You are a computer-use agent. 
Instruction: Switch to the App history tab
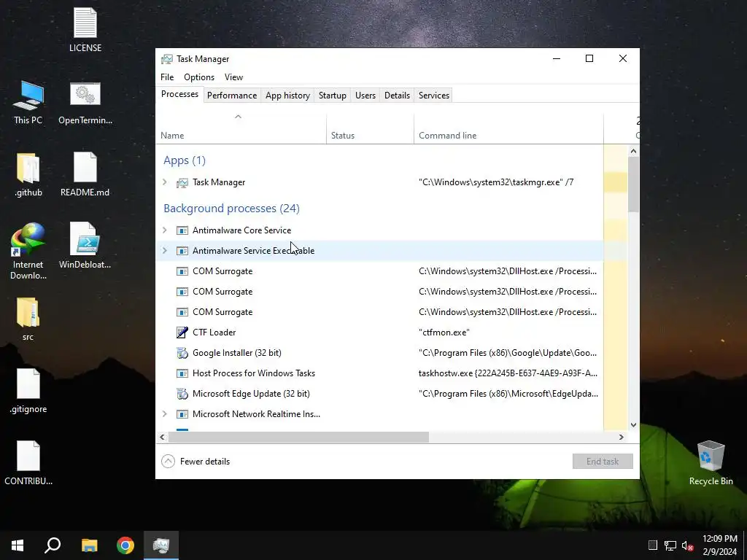287,96
